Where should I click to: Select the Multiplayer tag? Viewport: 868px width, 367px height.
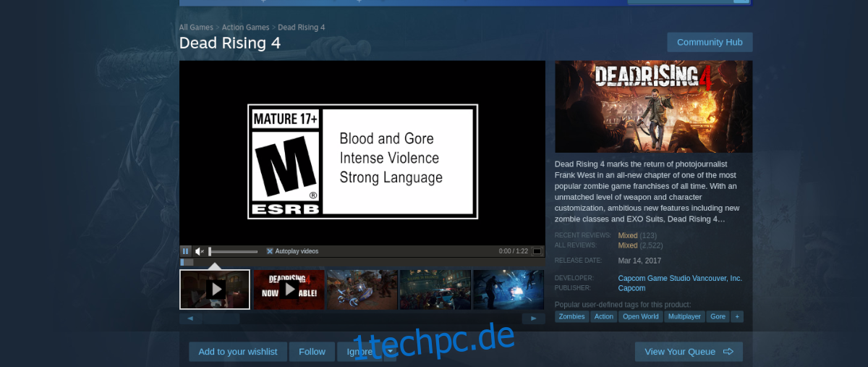(x=684, y=316)
